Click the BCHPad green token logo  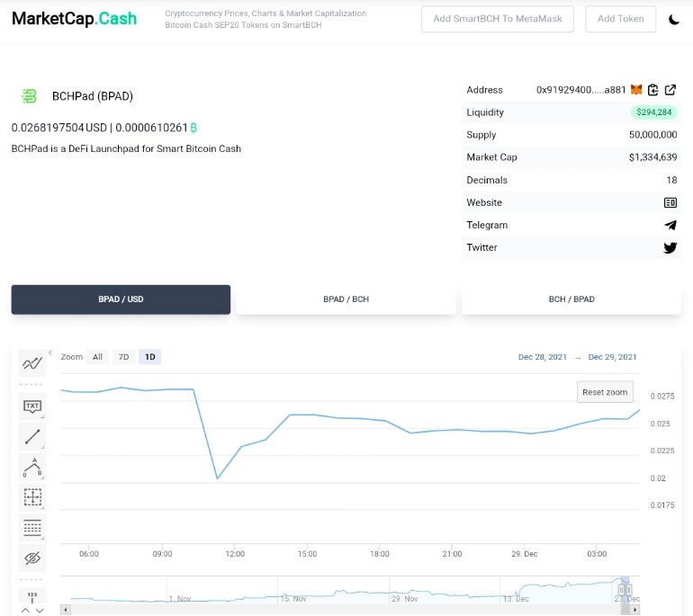(x=29, y=96)
